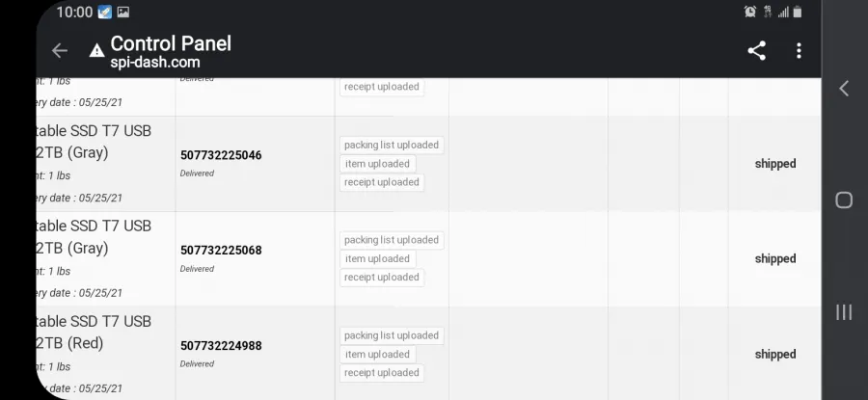Click 'packing list uploaded' tag for 507732225046

tap(392, 145)
